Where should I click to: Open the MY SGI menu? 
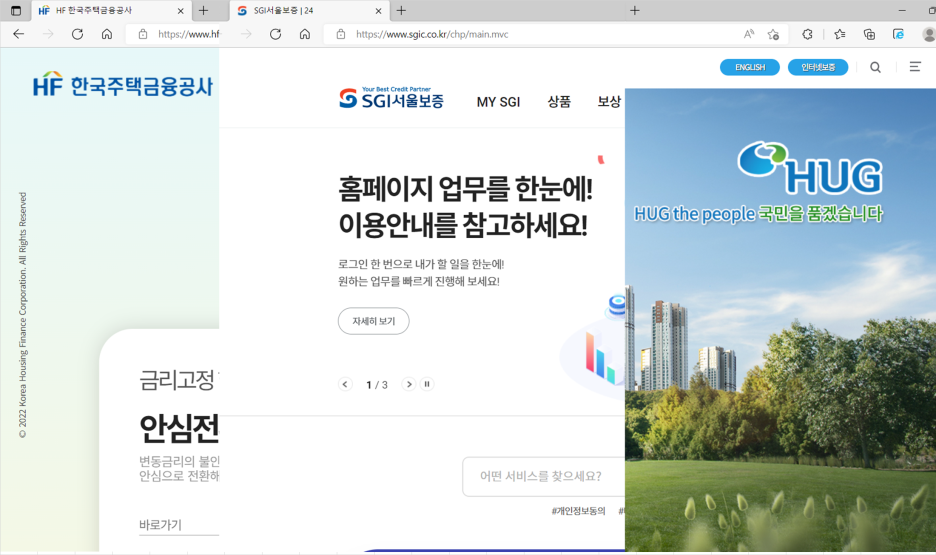point(498,102)
